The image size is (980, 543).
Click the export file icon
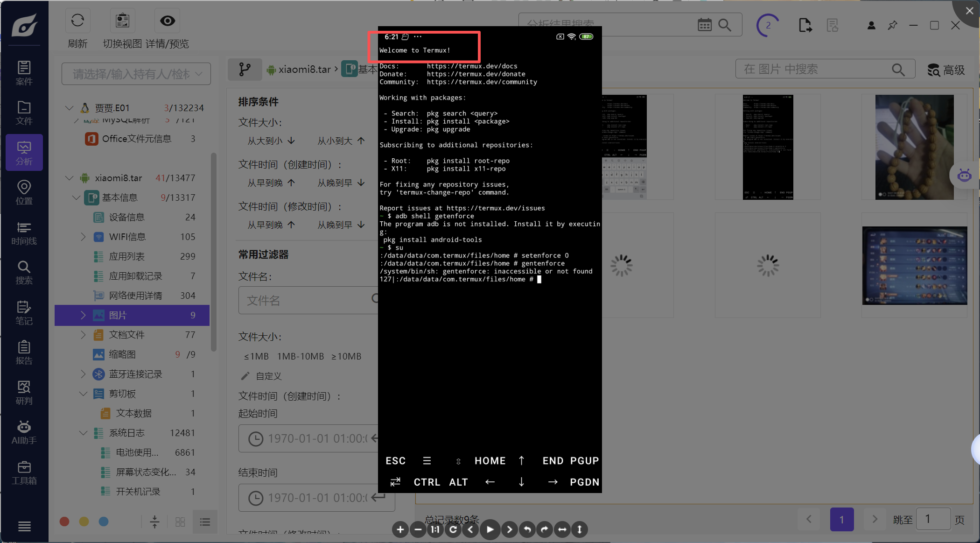[805, 25]
